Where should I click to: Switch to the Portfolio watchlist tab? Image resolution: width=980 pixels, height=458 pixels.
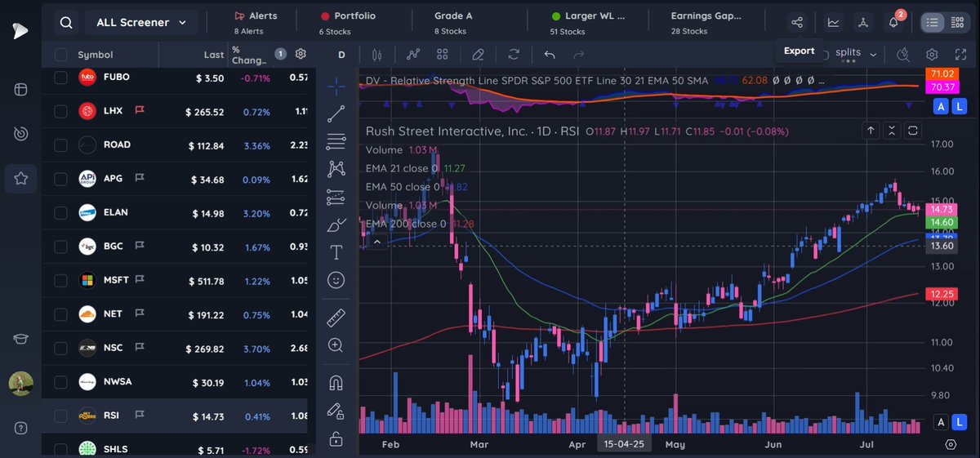coord(348,23)
